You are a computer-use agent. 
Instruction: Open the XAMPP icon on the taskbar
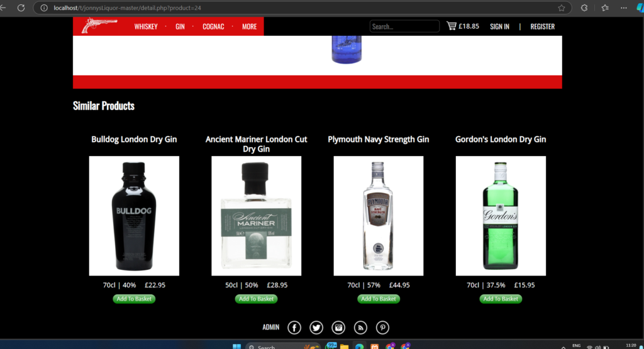coord(375,346)
